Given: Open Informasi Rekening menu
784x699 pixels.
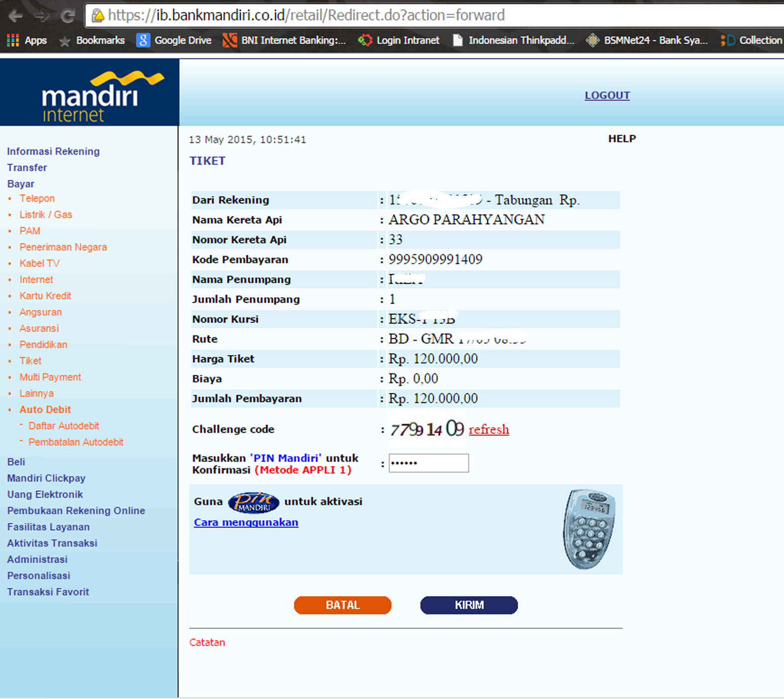Looking at the screenshot, I should coord(53,151).
